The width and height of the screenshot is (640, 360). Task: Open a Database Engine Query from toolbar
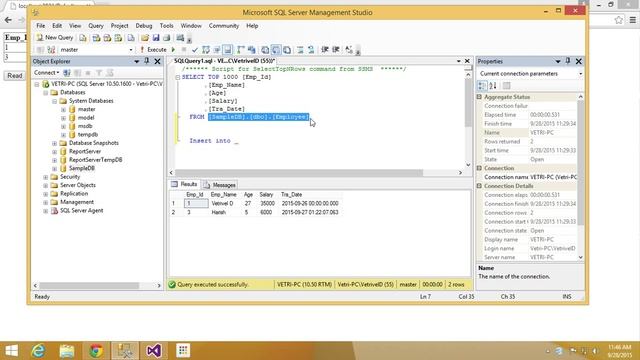[x=83, y=38]
